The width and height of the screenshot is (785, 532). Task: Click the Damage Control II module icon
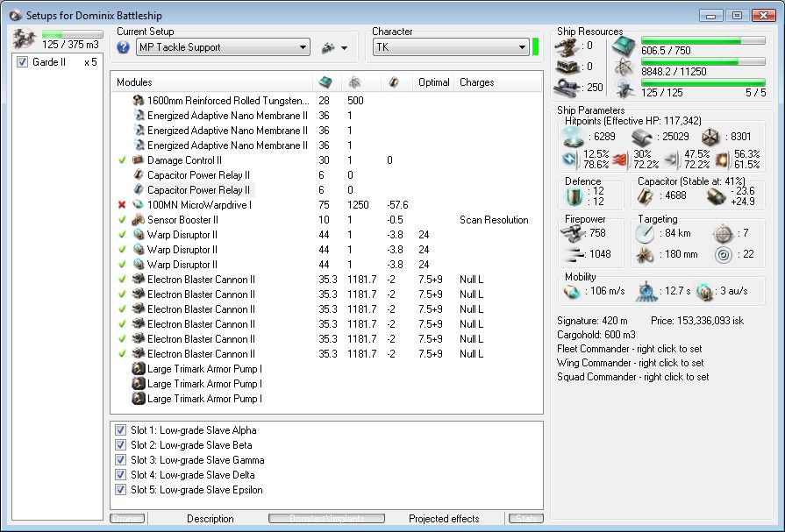tap(138, 160)
